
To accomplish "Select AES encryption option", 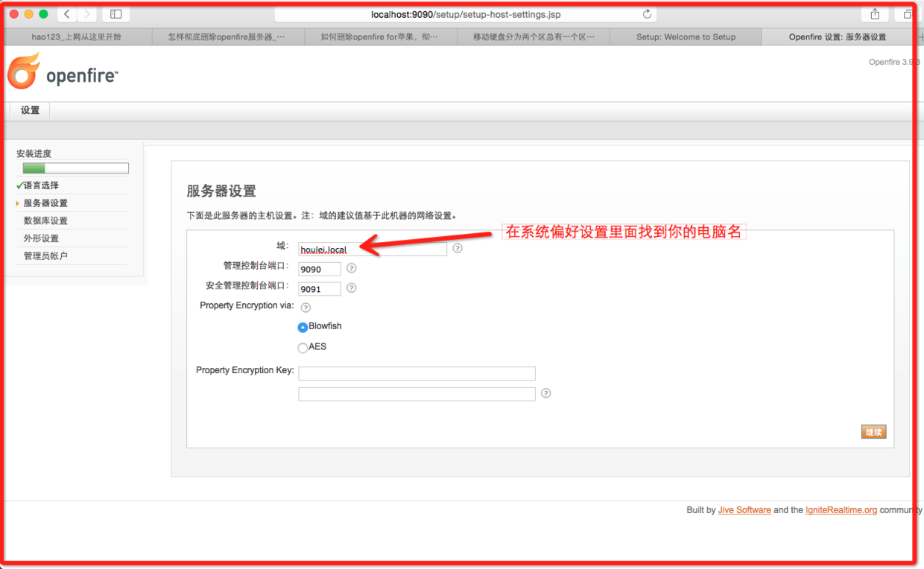I will pos(303,348).
